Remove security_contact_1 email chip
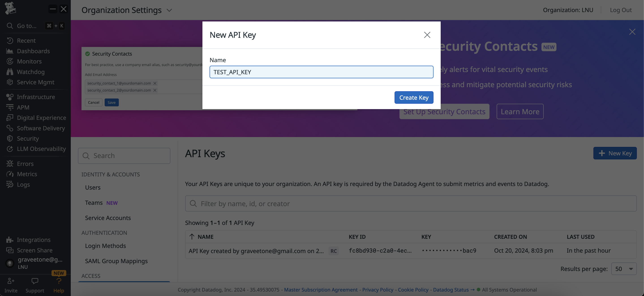 coord(155,83)
